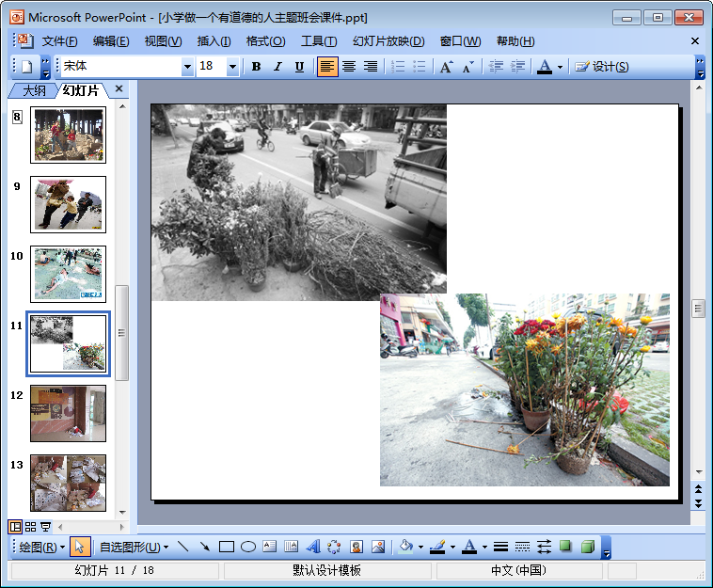
Task: Expand the AutoShapes (自选图形) menu
Action: [134, 547]
